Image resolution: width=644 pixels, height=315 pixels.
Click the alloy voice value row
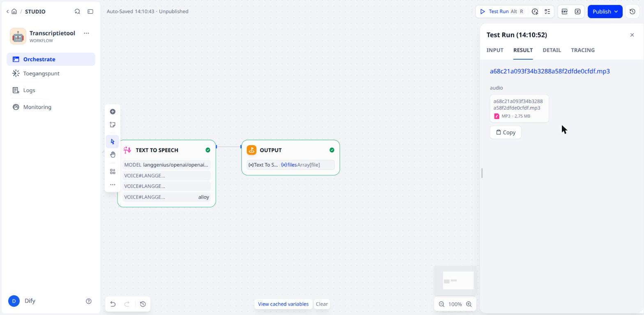tap(166, 197)
